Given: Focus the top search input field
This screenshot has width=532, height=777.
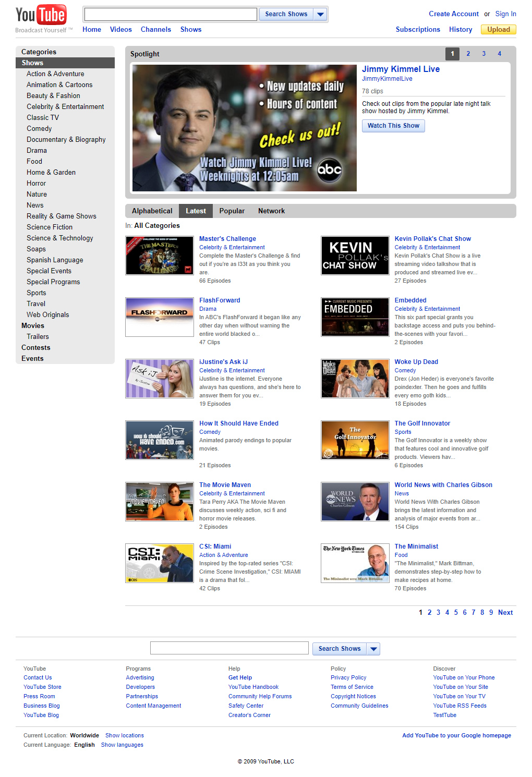Looking at the screenshot, I should point(171,14).
